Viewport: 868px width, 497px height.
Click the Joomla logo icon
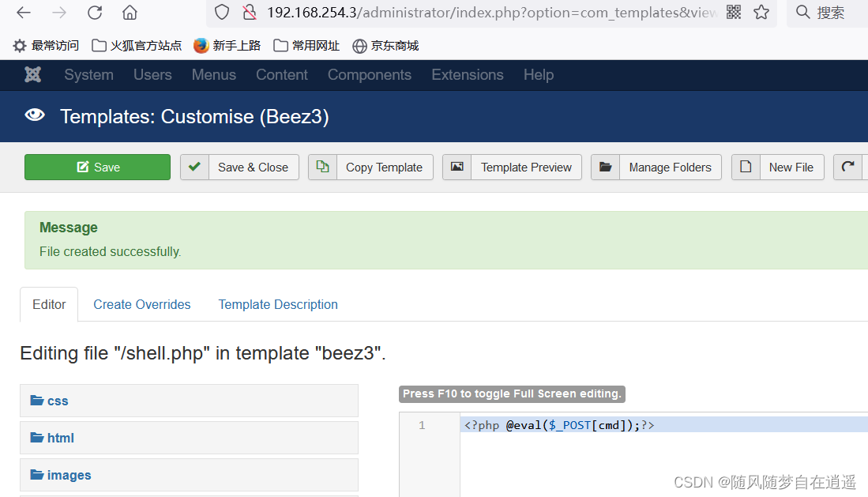32,75
